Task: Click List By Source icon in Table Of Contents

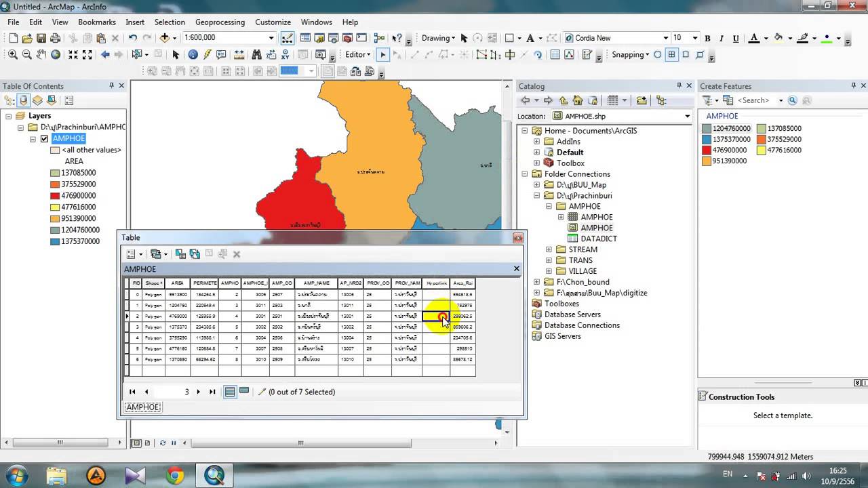Action: pyautogui.click(x=24, y=100)
